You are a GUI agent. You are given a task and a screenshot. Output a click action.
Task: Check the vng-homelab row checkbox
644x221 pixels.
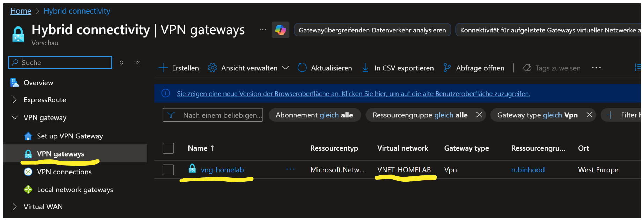coord(168,170)
